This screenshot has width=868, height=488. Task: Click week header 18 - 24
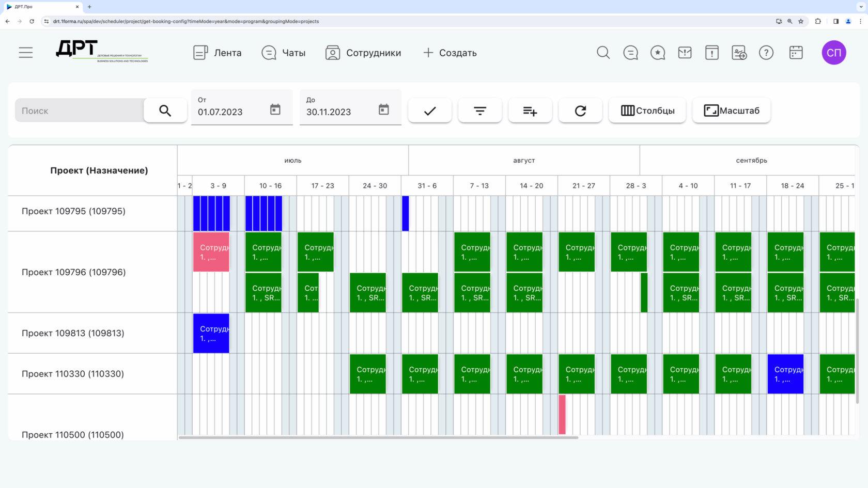[793, 186]
